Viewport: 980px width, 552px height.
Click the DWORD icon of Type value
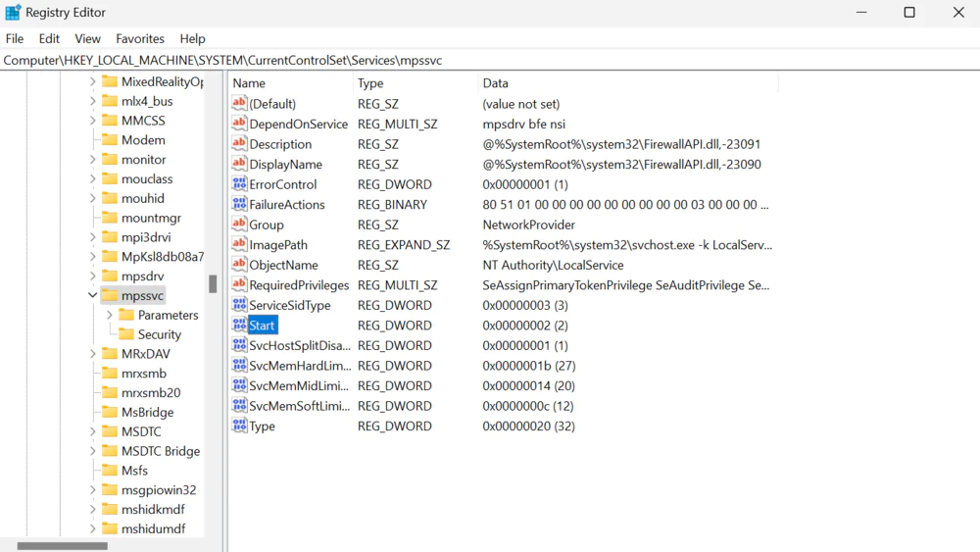239,426
